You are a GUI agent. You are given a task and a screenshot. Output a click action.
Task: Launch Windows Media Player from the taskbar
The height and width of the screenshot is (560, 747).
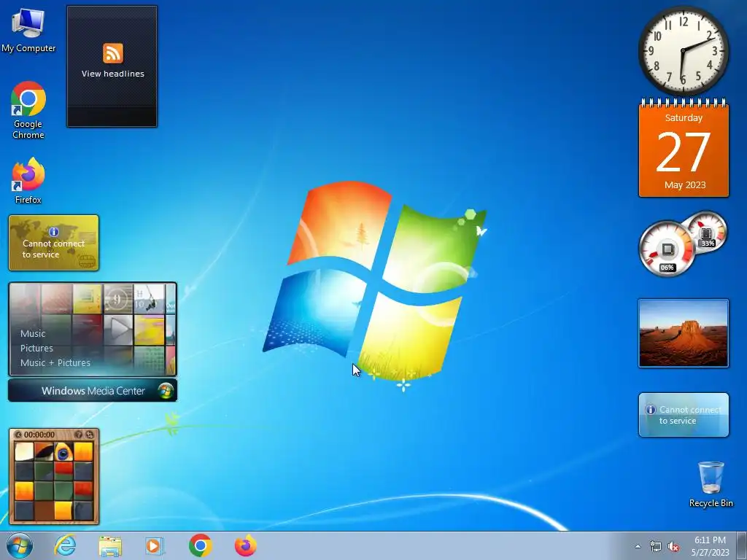155,545
